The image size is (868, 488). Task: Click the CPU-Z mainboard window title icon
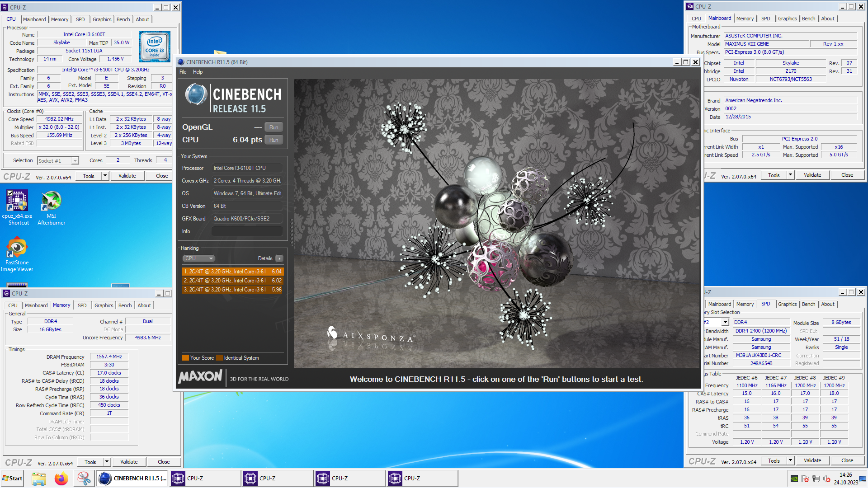[x=690, y=6]
